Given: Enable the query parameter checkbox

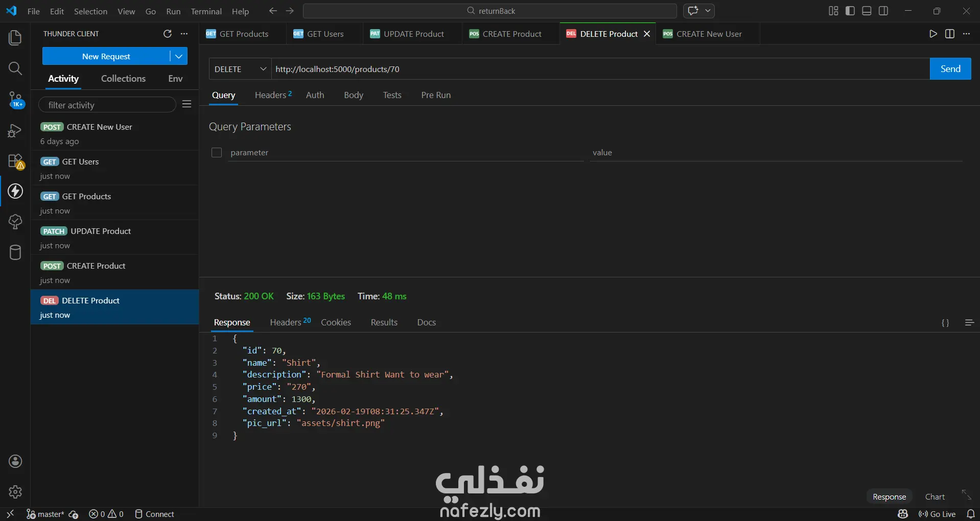Looking at the screenshot, I should pyautogui.click(x=217, y=152).
